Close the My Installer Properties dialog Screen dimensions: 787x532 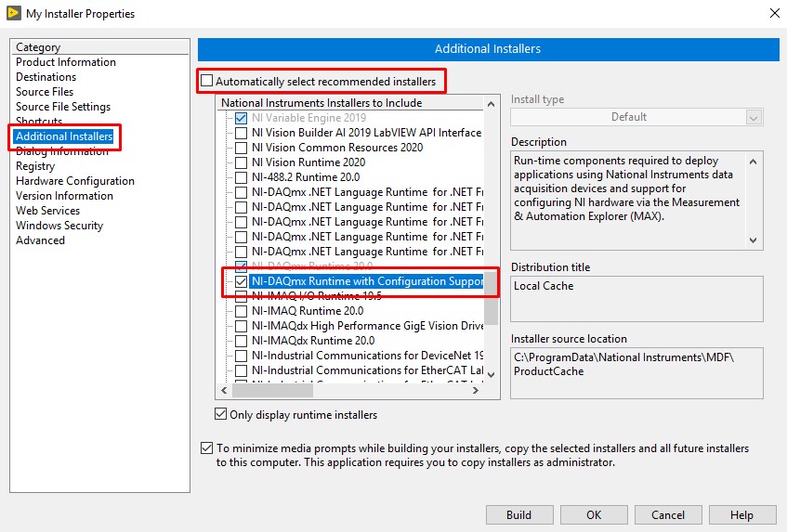click(773, 13)
